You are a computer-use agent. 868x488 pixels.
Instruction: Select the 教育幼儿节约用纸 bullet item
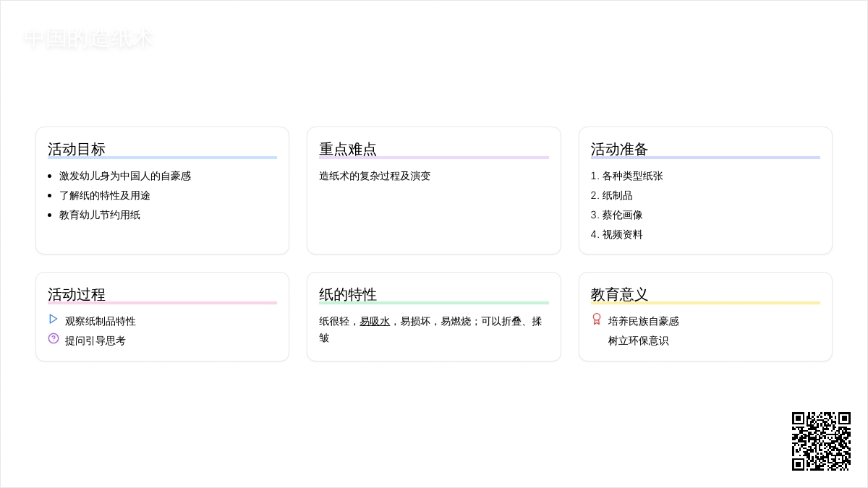[100, 215]
